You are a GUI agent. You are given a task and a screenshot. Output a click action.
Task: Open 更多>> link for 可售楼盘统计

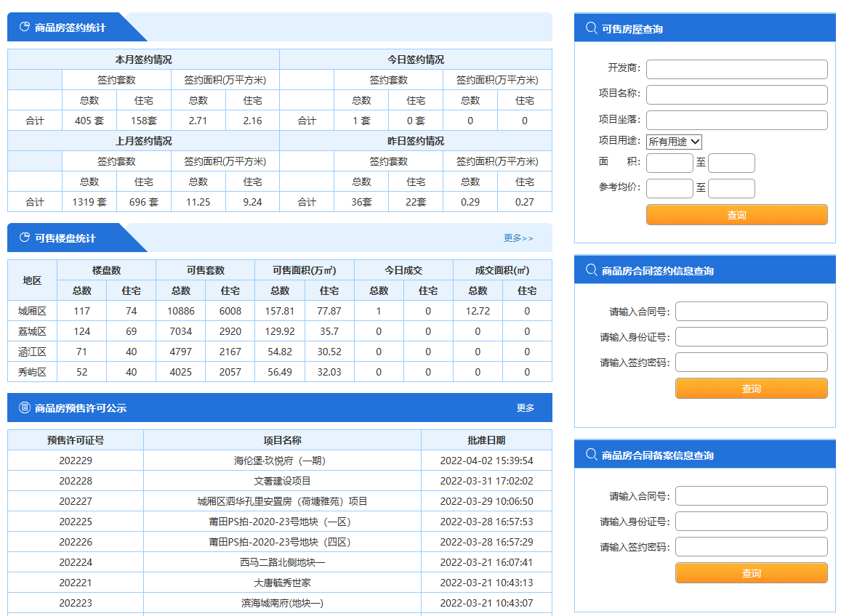518,238
